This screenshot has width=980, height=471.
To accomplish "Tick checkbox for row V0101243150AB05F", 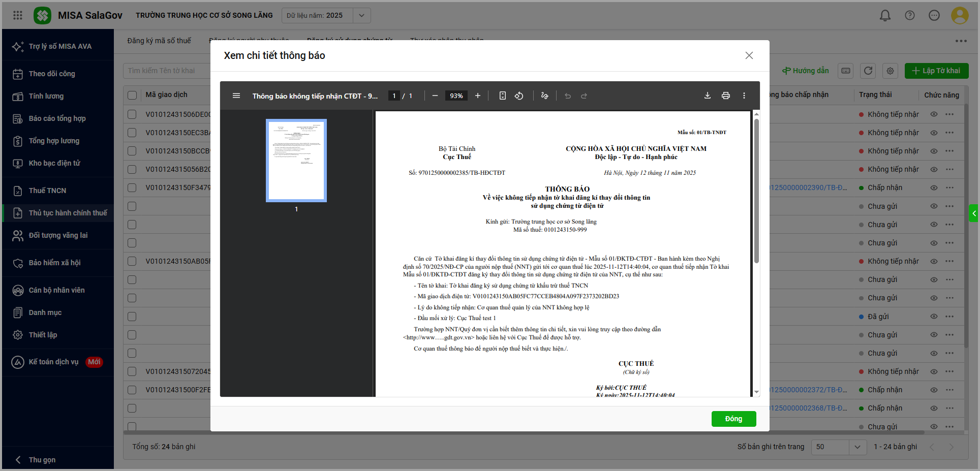I will [132, 261].
